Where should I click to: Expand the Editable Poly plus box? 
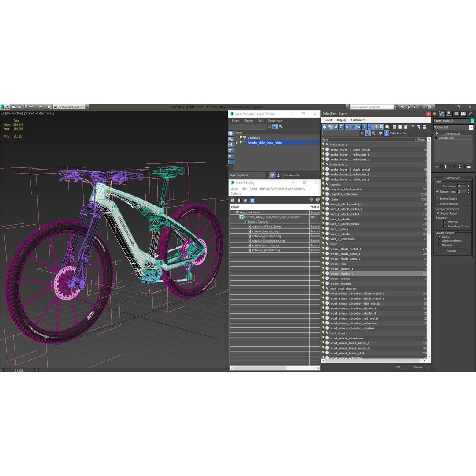[x=436, y=138]
